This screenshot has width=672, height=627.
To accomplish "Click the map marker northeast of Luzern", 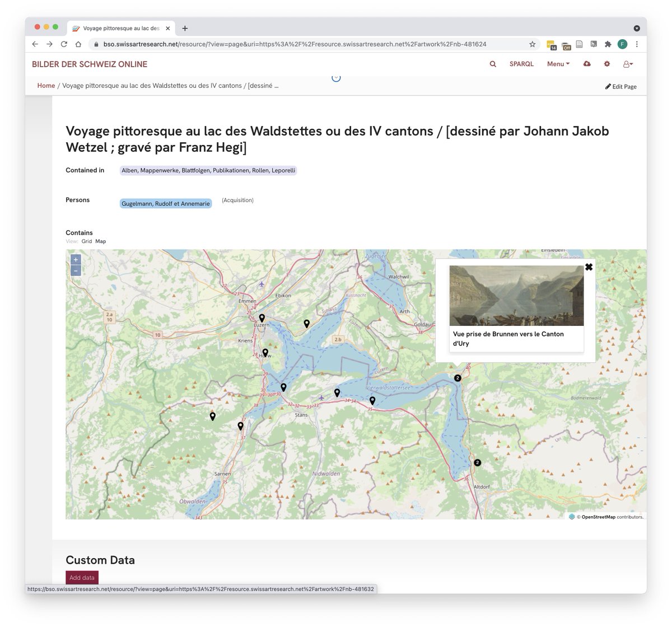I will click(x=306, y=324).
